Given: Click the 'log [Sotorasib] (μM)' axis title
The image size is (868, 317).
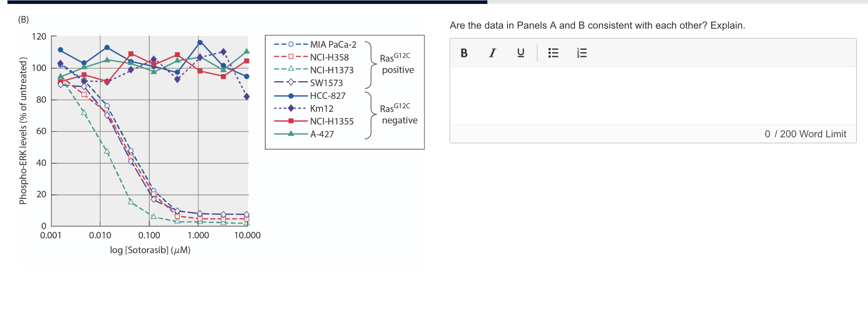Looking at the screenshot, I should (150, 250).
